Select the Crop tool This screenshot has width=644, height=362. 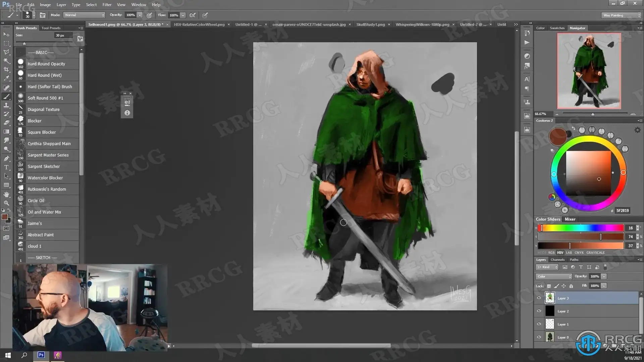coord(6,69)
